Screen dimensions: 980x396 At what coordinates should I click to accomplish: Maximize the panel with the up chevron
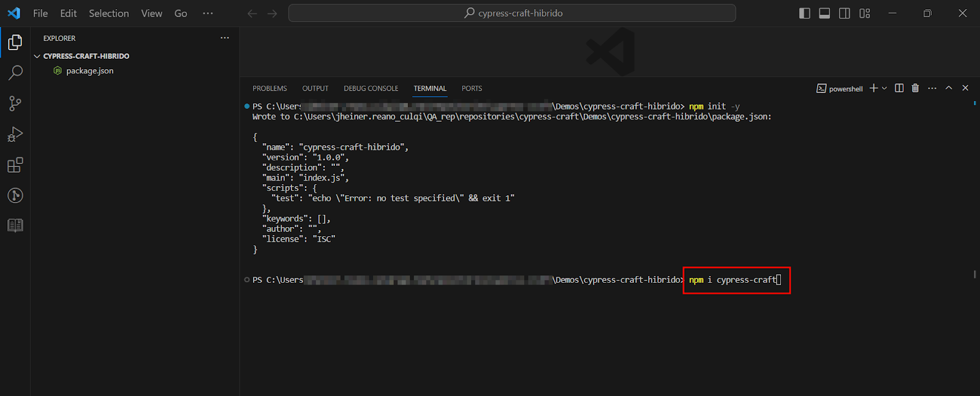click(x=949, y=88)
